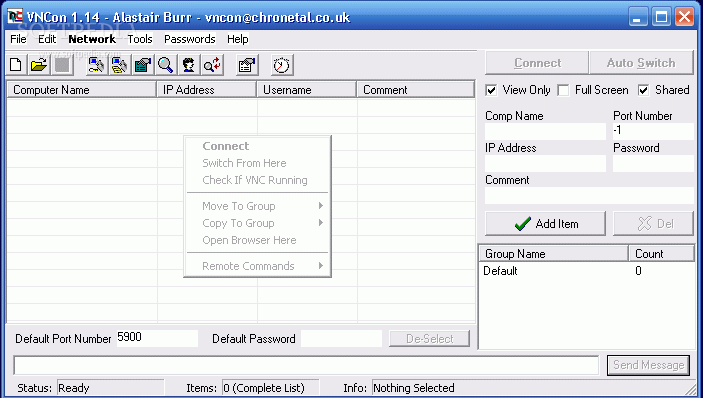
Task: Click the Password field in the right panel
Action: tap(653, 164)
